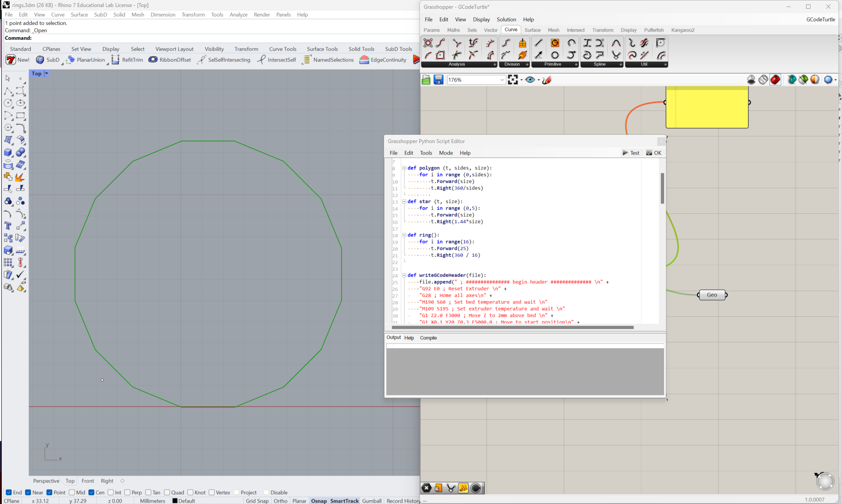Choose the red Shaded preview mode icon
The image size is (842, 504).
775,80
